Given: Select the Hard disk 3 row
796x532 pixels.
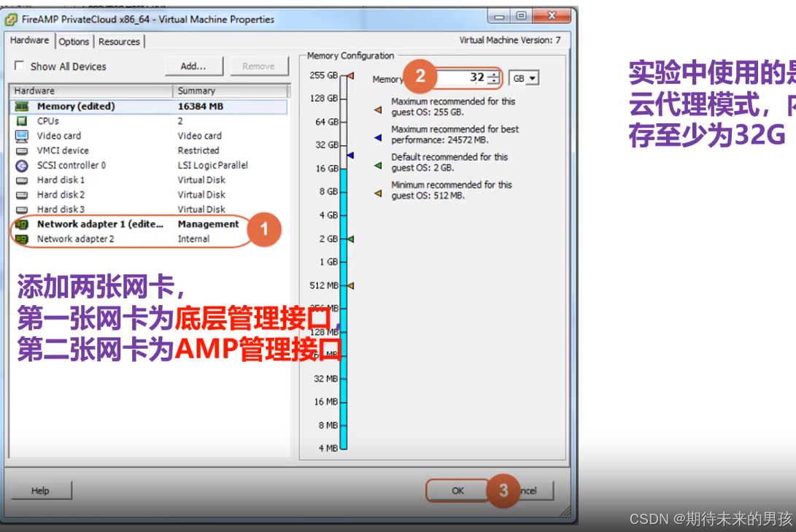Looking at the screenshot, I should [148, 209].
